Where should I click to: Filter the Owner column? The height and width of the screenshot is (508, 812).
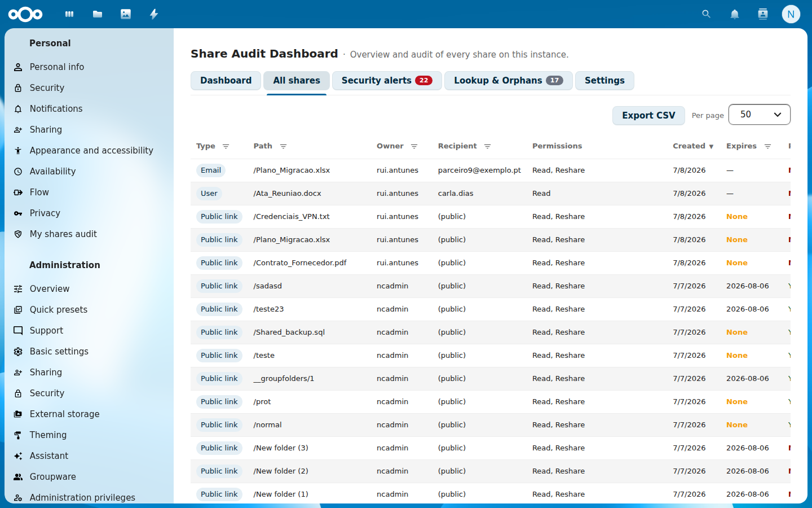[414, 146]
